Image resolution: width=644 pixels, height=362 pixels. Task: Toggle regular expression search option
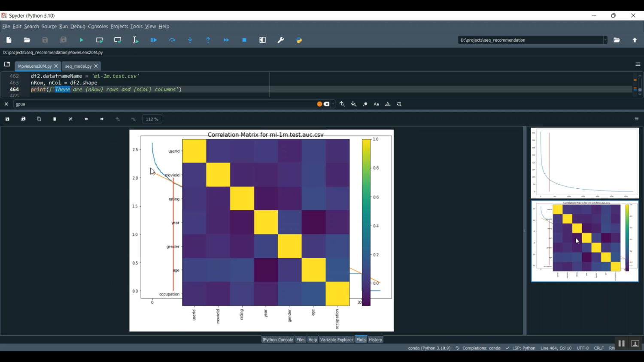click(x=365, y=104)
